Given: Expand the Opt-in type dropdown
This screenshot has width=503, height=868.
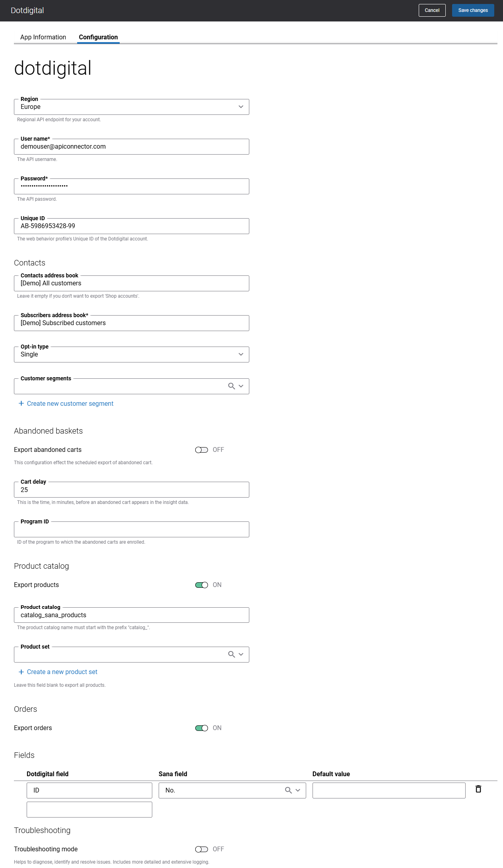Looking at the screenshot, I should point(132,355).
